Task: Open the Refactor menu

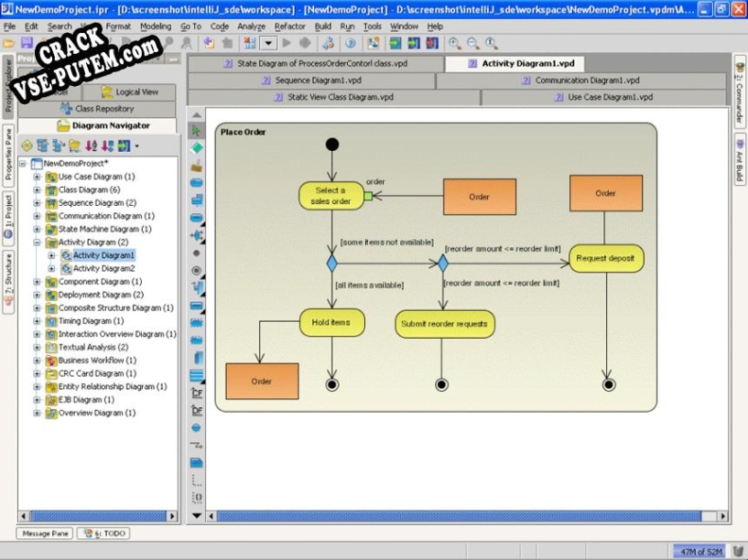Action: click(289, 27)
